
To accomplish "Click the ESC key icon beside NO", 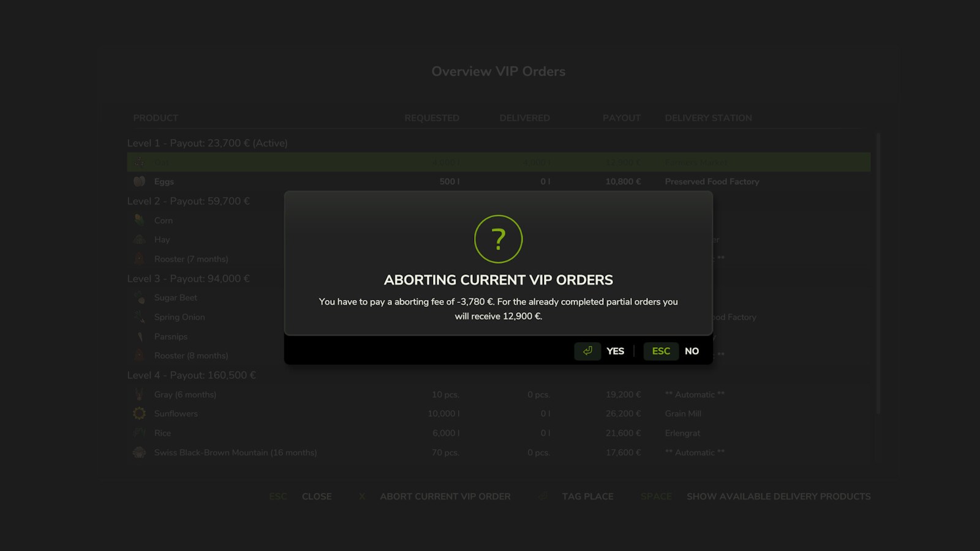I will [661, 351].
